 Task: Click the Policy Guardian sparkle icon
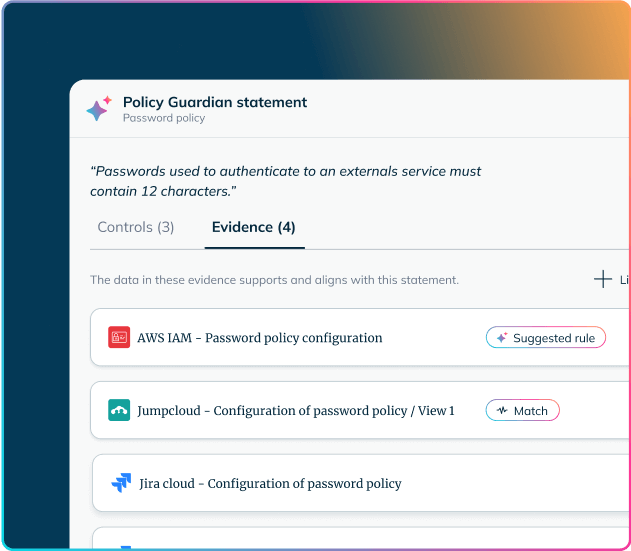(x=99, y=109)
